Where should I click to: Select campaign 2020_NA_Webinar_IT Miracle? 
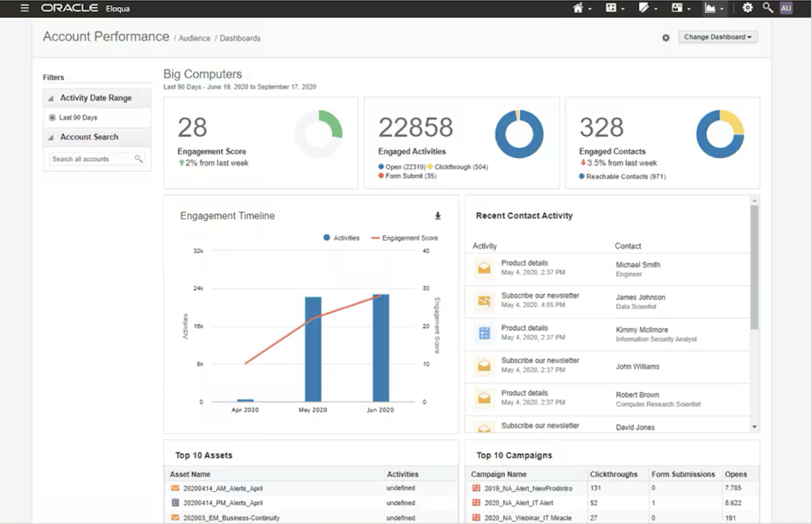(528, 518)
